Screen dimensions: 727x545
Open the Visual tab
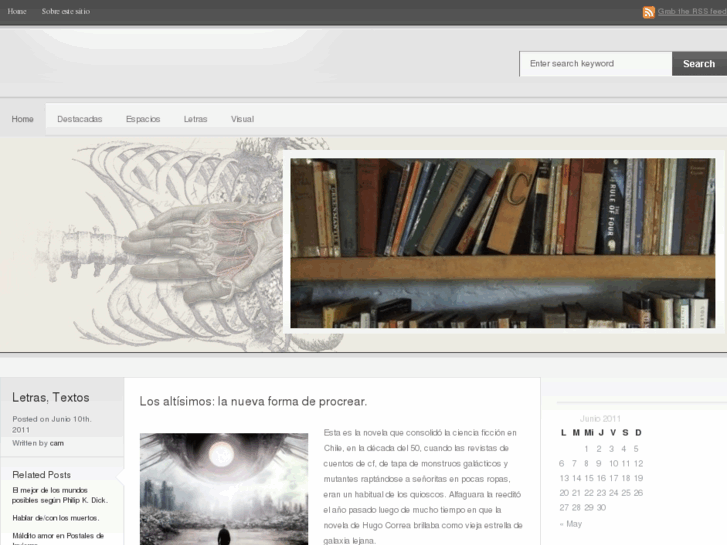242,119
